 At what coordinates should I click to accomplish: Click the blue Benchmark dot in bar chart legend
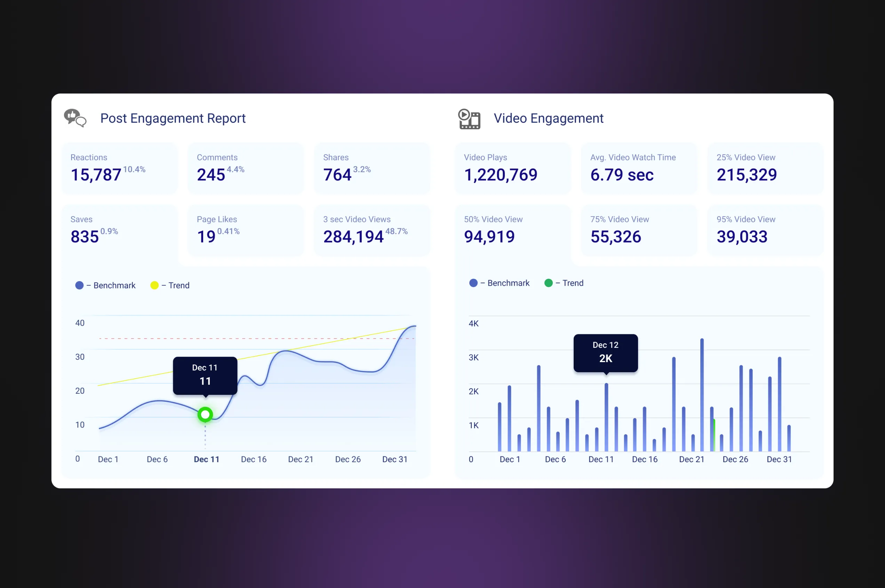click(473, 283)
